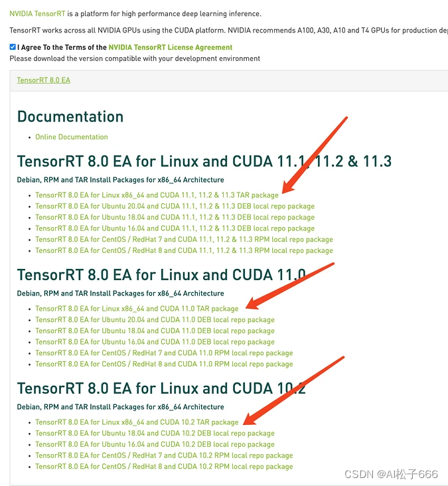Screen dimensions: 448x486
Task: Open the Online Documentation link
Action: coord(72,137)
